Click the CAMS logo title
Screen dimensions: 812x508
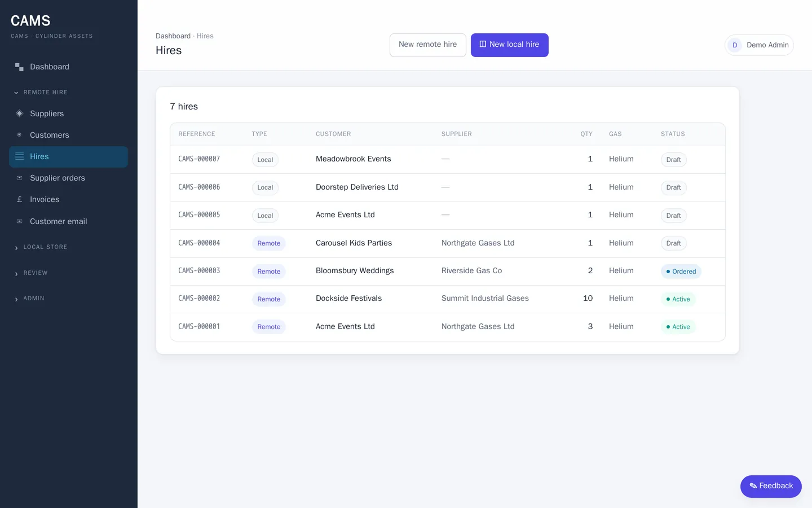click(x=30, y=21)
